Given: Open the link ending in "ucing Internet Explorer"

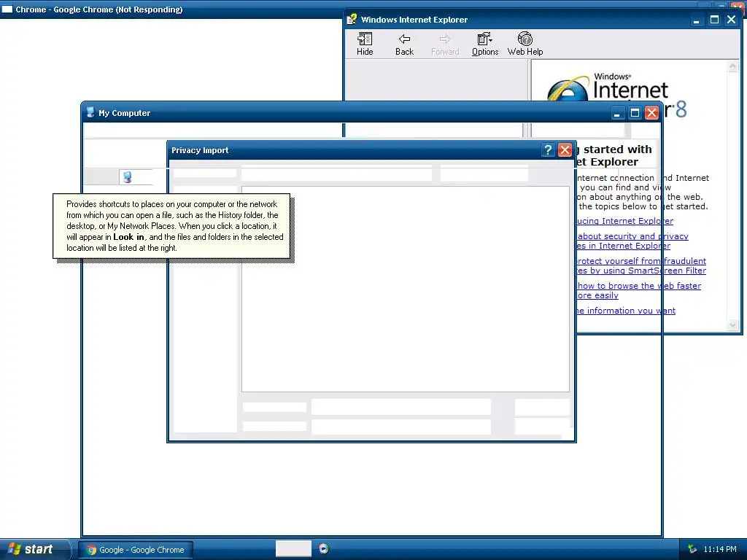Looking at the screenshot, I should 624,221.
